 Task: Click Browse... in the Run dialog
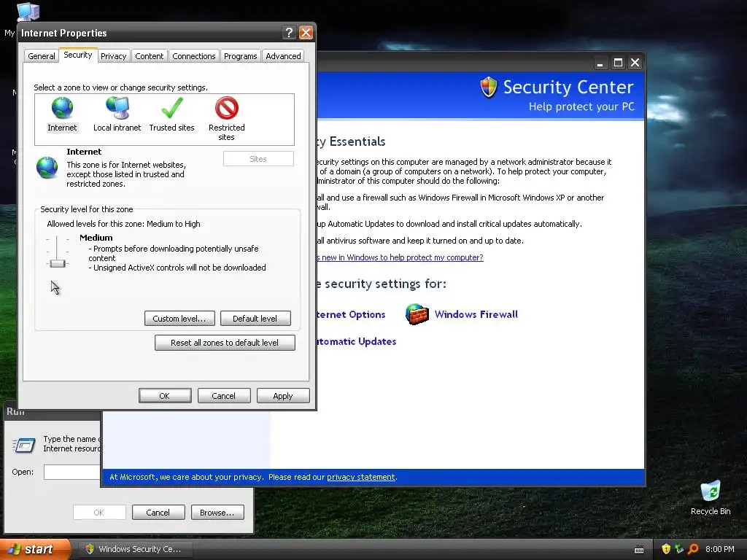217,513
